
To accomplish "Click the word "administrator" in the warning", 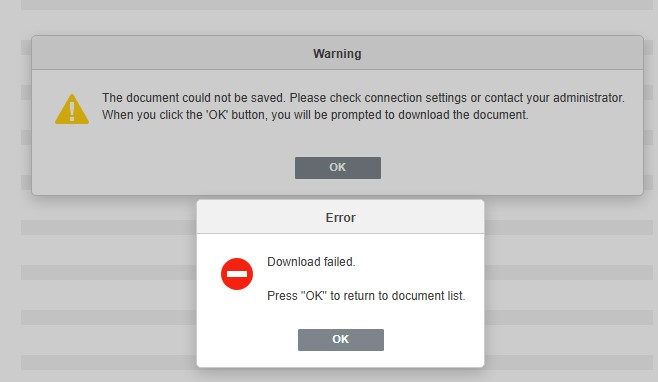I will (x=588, y=98).
